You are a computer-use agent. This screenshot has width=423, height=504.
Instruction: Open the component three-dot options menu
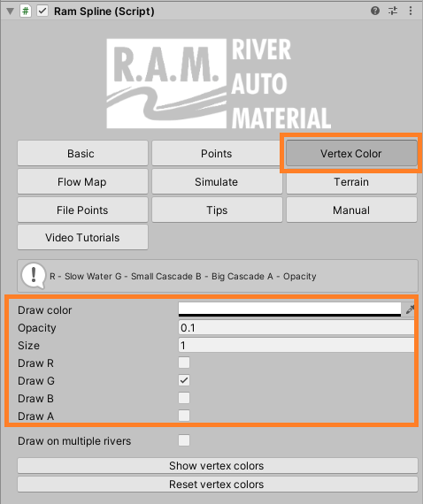[411, 11]
